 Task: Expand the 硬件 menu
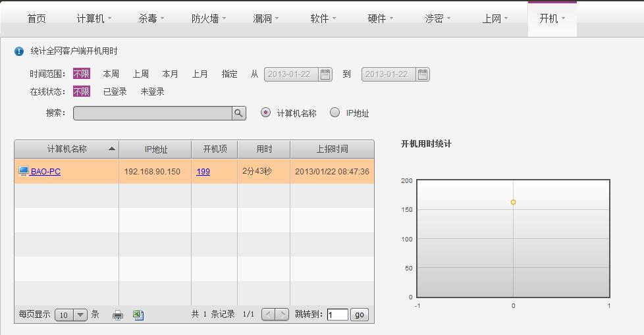(x=381, y=18)
